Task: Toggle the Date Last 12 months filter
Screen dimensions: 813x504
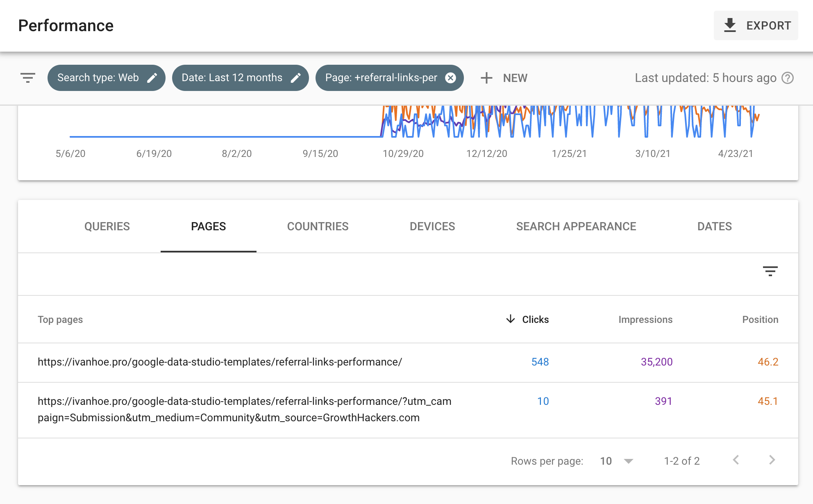Action: point(239,78)
